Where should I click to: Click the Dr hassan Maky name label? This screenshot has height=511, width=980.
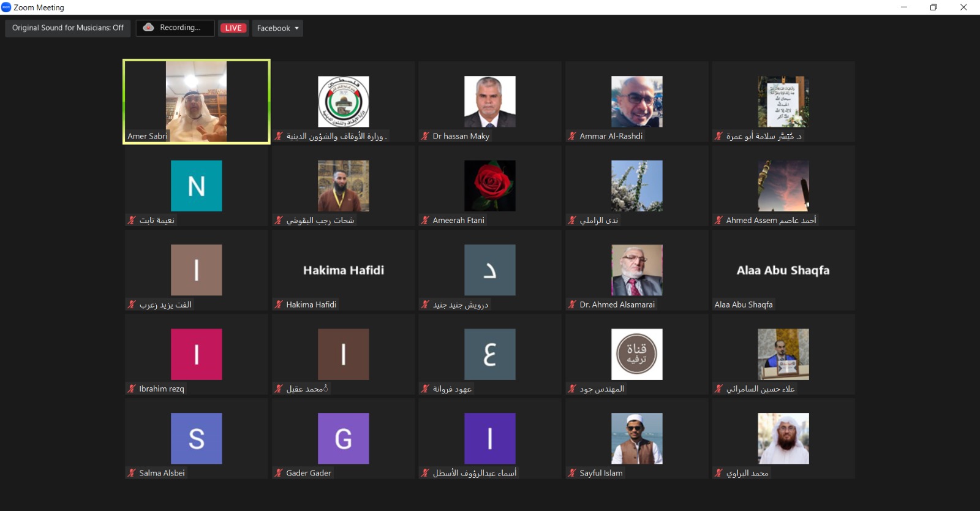(x=461, y=136)
